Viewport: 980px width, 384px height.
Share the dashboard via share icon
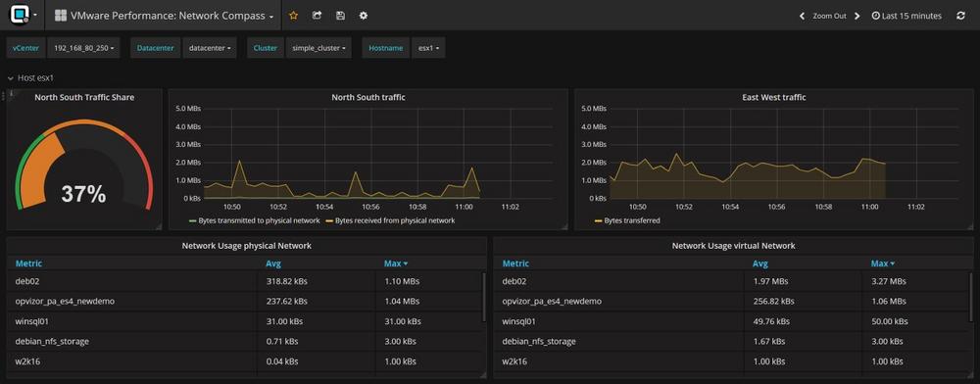[317, 16]
